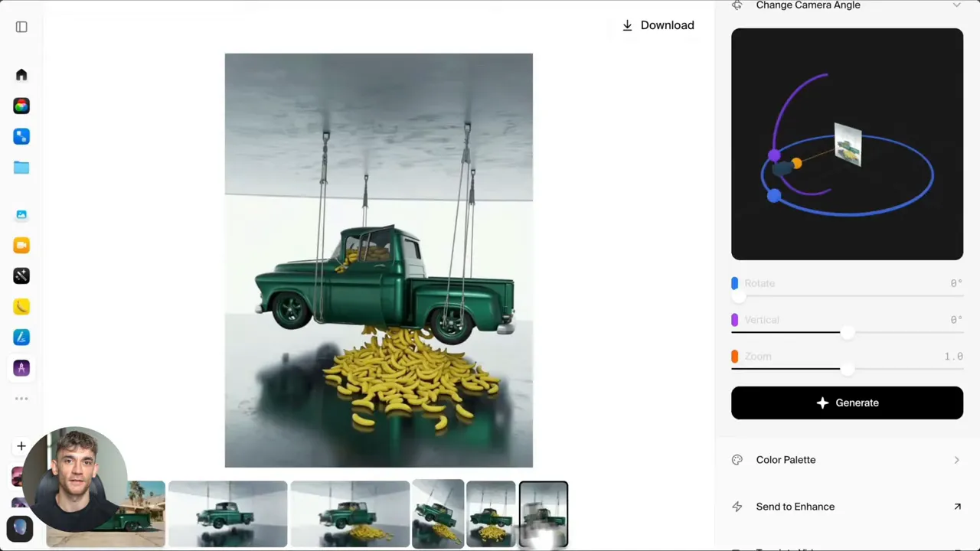The image size is (980, 551).
Task: Click the Color Palette painter icon
Action: tap(737, 460)
